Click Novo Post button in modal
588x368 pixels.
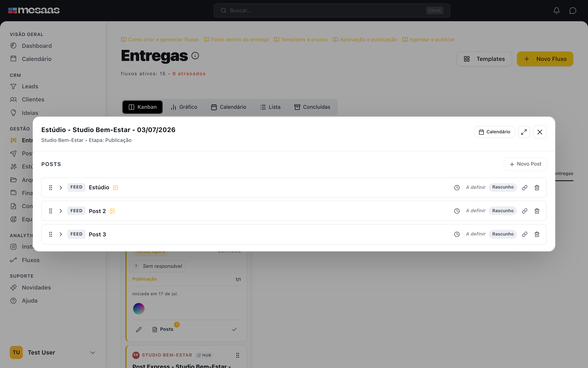pos(525,164)
